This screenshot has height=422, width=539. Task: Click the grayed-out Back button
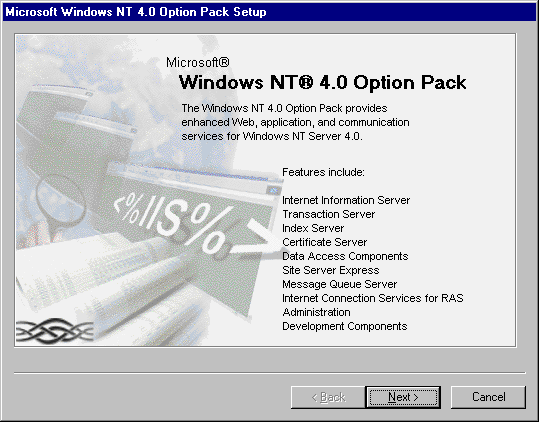328,397
